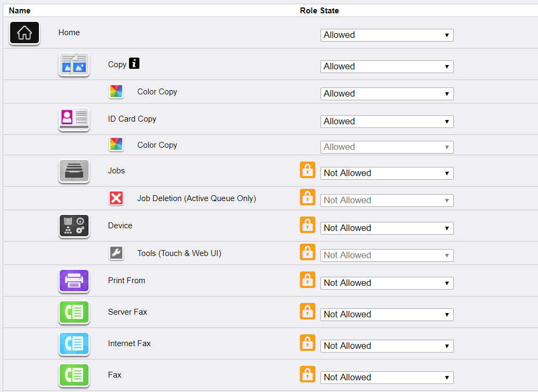Image resolution: width=538 pixels, height=392 pixels.
Task: Click the Jobs tray icon
Action: click(x=74, y=171)
